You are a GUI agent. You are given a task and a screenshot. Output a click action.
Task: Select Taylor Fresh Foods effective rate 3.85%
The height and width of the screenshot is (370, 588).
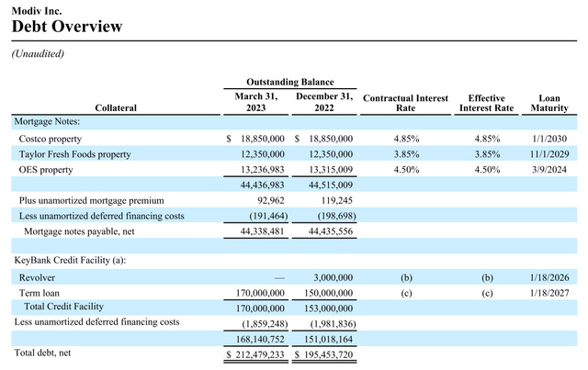[487, 154]
